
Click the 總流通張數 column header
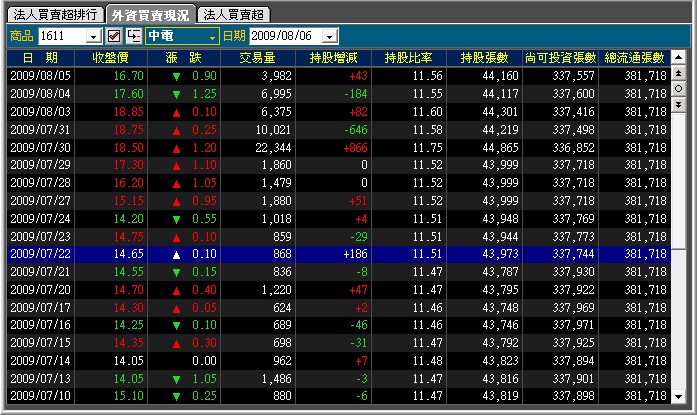pos(634,58)
